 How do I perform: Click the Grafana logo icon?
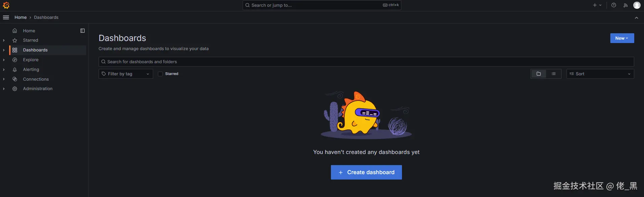[6, 5]
